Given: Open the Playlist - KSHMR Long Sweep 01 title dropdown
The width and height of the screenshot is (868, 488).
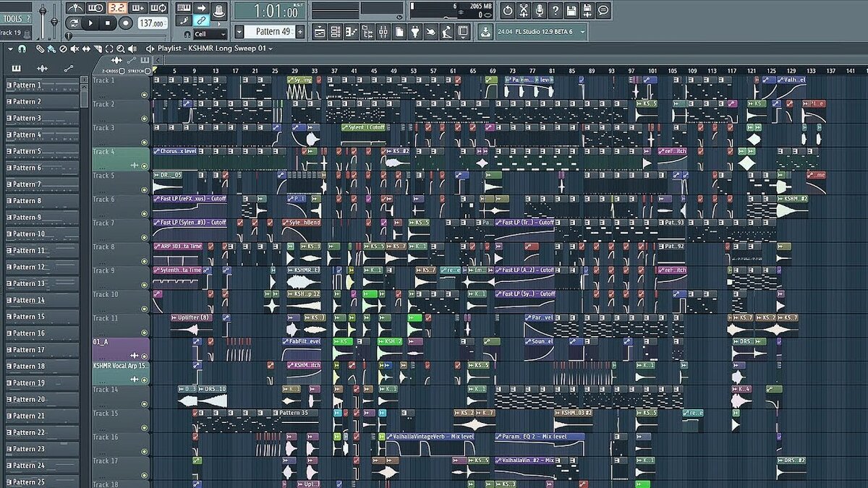Looking at the screenshot, I should coord(214,48).
